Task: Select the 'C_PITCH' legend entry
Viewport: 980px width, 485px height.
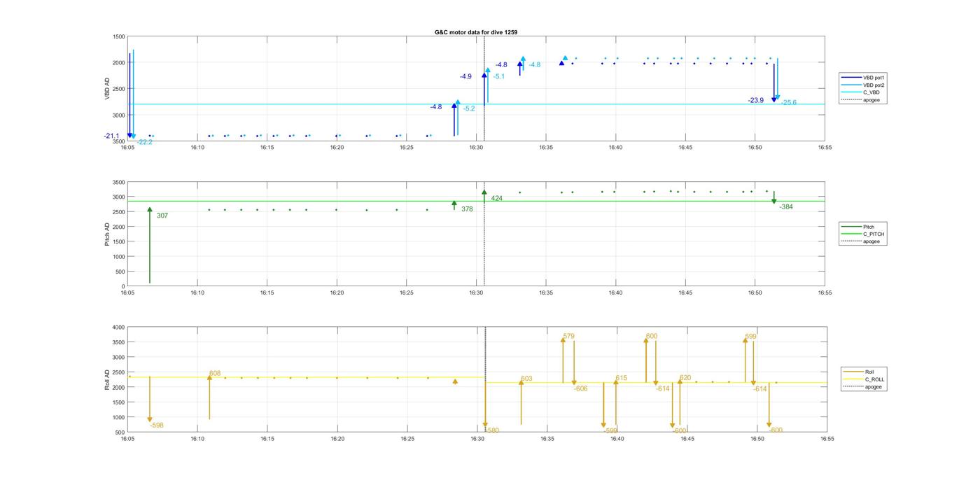Action: point(863,234)
